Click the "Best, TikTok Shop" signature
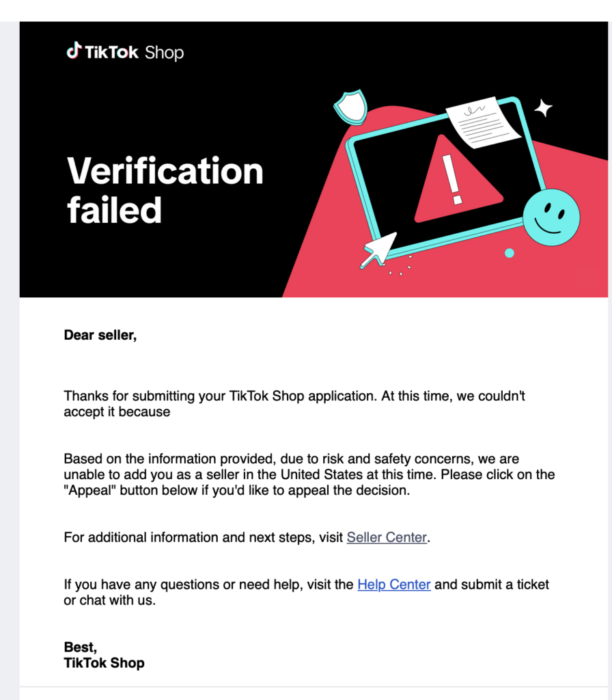 [104, 655]
